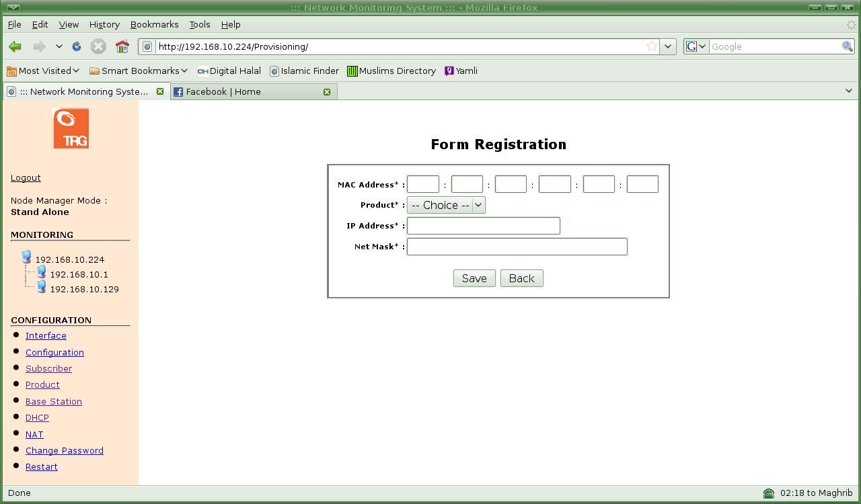Click the sixth MAC Address octet field

[642, 184]
